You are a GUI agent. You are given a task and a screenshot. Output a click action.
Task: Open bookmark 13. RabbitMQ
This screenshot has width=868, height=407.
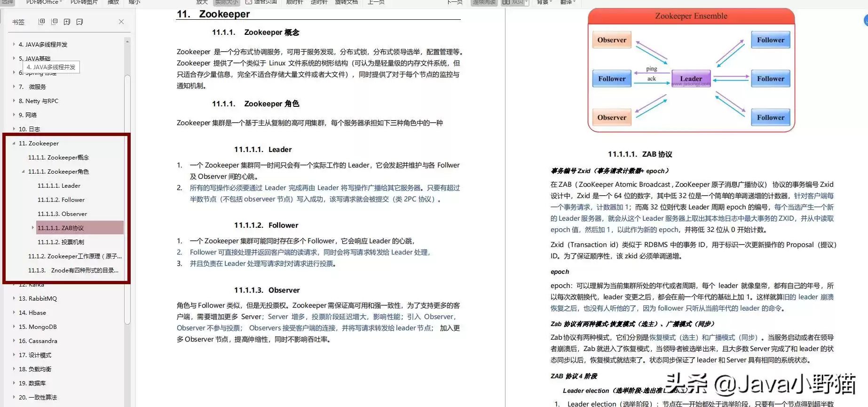(38, 298)
